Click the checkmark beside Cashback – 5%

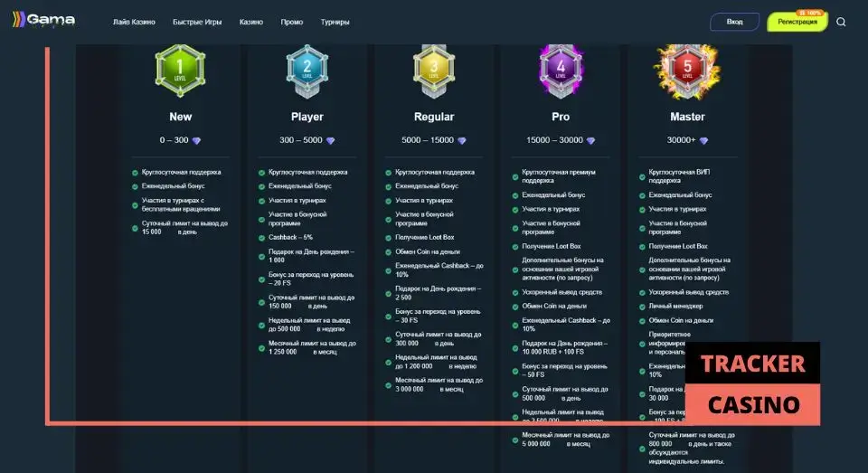pyautogui.click(x=262, y=237)
